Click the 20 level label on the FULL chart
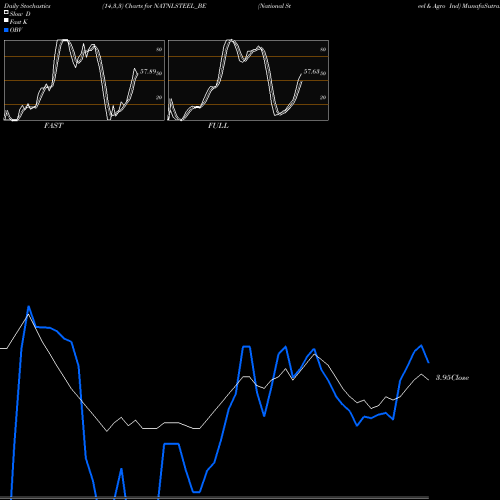 pyautogui.click(x=323, y=97)
